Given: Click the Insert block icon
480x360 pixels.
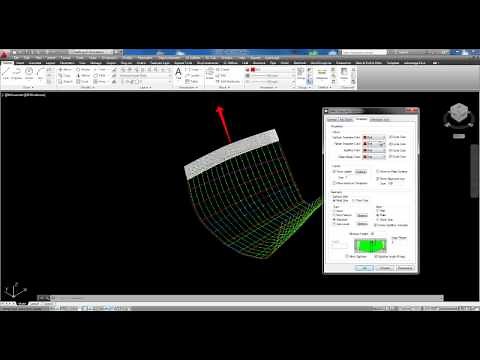Looking at the screenshot, I should tap(210, 73).
